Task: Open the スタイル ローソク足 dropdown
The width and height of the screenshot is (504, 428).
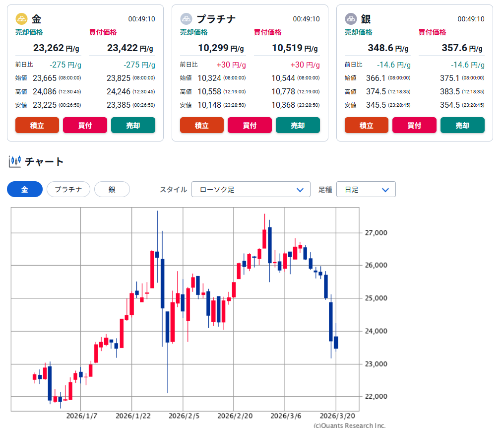Action: [251, 189]
